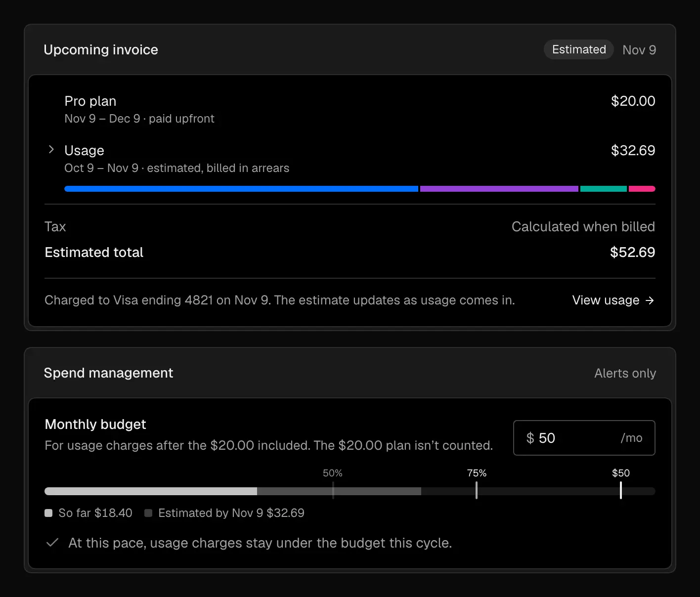Screen dimensions: 700x597
Task: Select the blue segment of usage bar
Action: 241,189
